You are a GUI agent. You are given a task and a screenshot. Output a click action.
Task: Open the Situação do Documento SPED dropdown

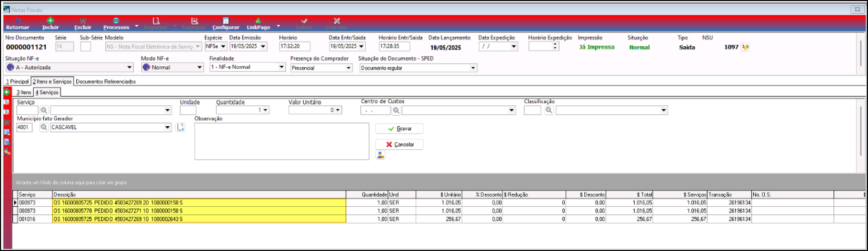click(x=473, y=68)
